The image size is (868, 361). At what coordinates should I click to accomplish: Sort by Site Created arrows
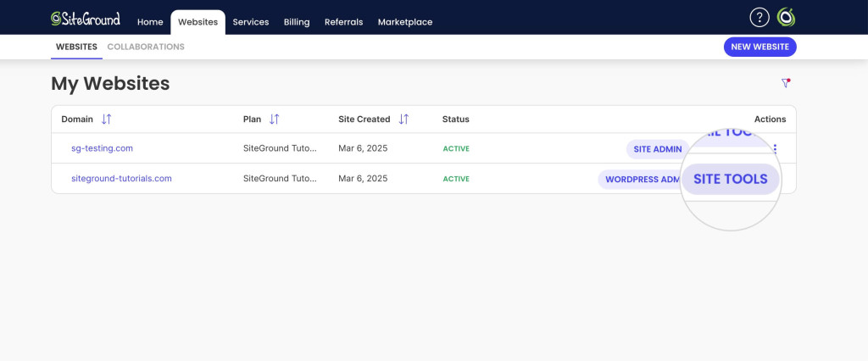403,119
